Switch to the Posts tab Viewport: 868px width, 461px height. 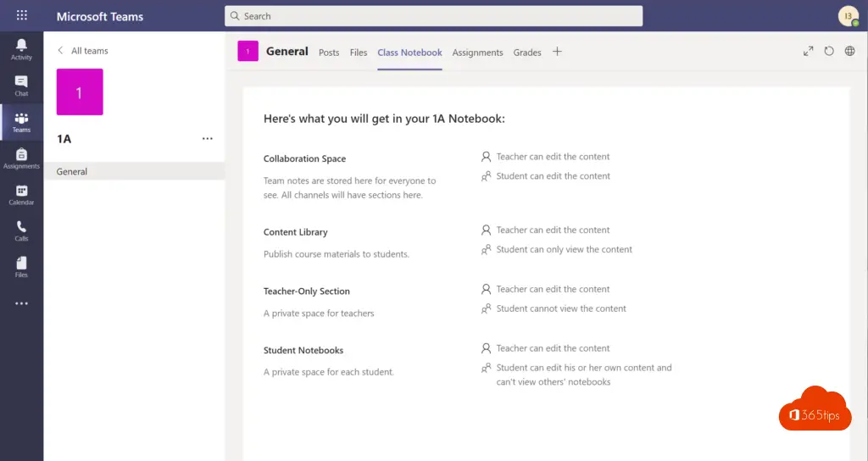tap(329, 53)
